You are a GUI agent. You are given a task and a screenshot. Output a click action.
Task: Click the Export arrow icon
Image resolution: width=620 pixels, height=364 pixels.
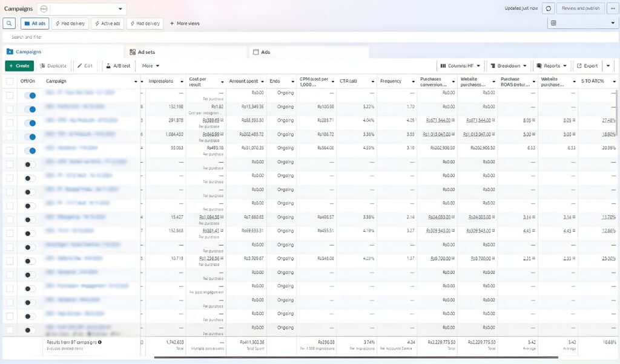tap(579, 66)
